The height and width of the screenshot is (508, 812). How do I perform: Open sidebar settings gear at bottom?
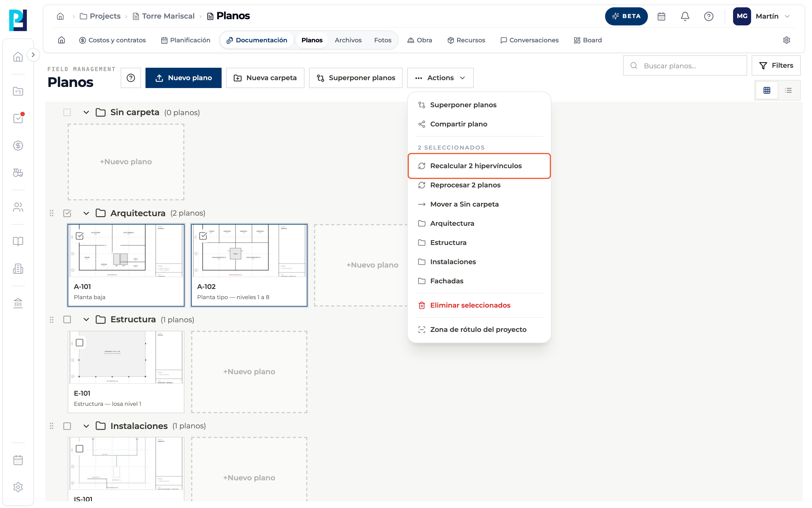coord(18,487)
